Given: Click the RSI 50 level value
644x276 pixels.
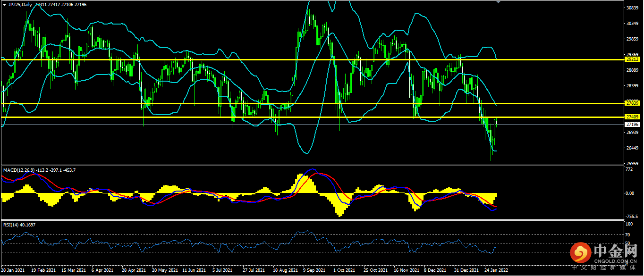Looking at the screenshot, I should (627, 243).
